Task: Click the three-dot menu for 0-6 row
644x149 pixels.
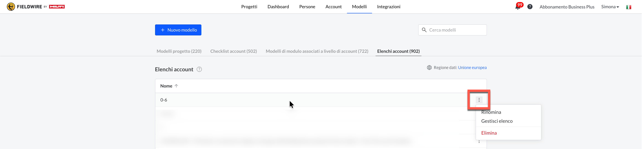Action: click(x=479, y=100)
